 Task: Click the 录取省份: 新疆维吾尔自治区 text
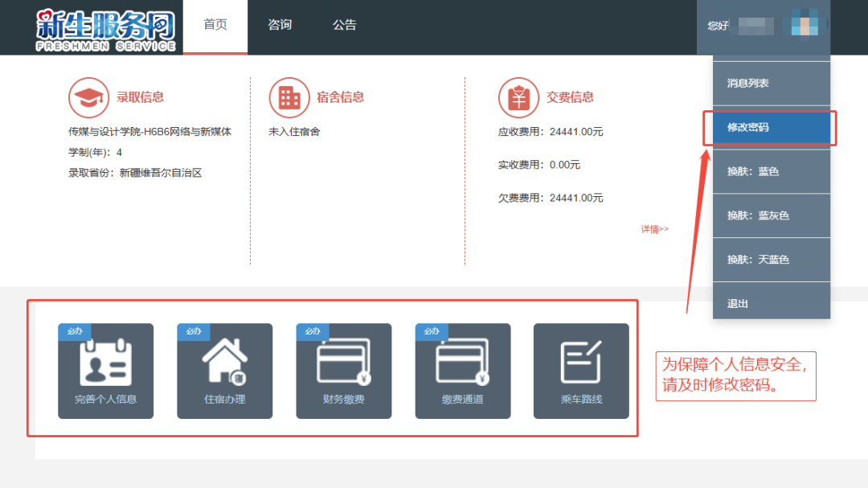click(135, 173)
